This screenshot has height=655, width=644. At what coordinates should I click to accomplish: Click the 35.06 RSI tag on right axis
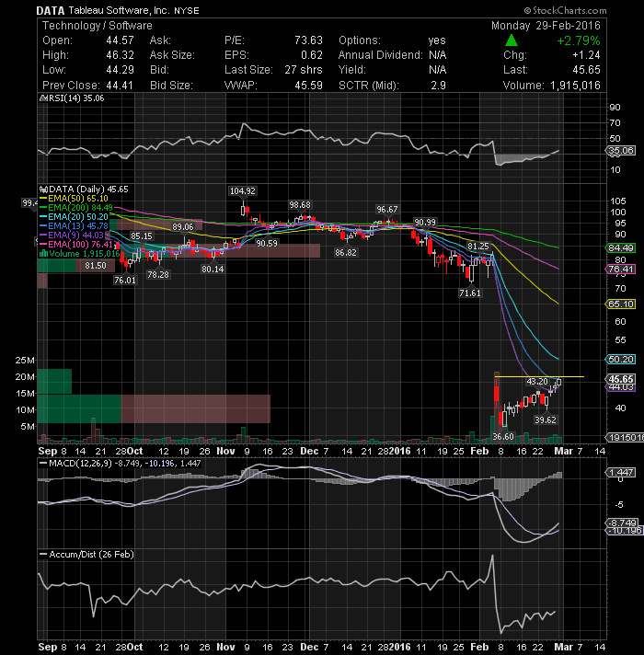621,150
